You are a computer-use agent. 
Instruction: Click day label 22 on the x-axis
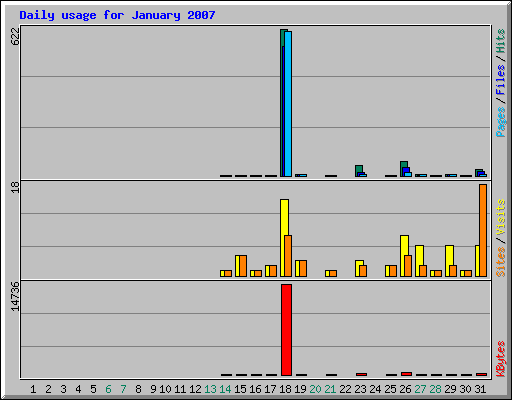tap(345, 389)
